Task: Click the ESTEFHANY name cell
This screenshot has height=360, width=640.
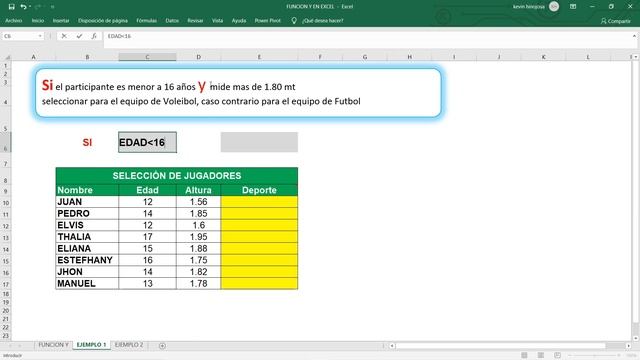Action: [87, 260]
